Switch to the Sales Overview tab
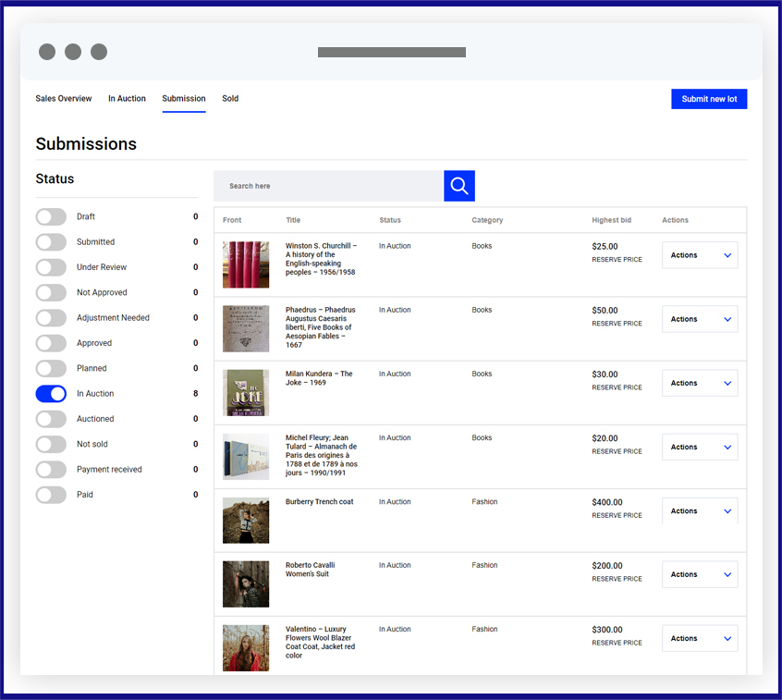The image size is (782, 700). 64,99
